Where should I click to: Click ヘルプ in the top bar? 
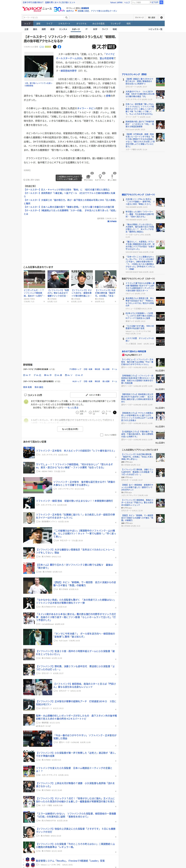pyautogui.click(x=127, y=2)
